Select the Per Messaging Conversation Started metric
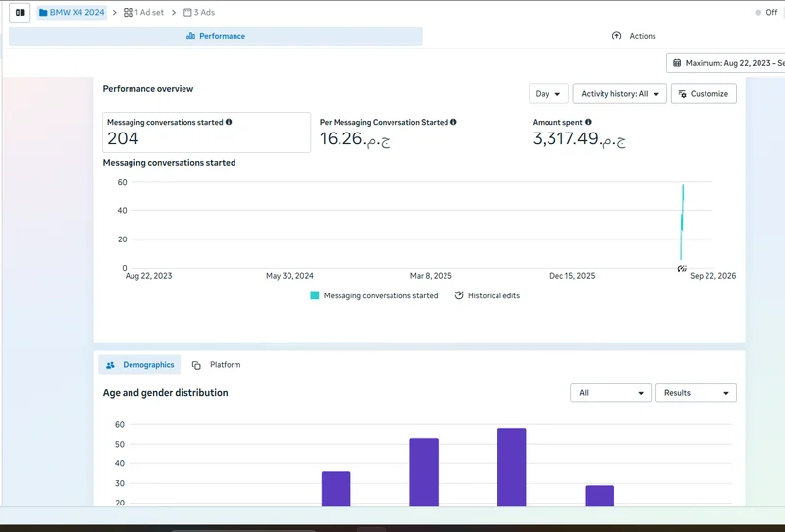 point(388,133)
